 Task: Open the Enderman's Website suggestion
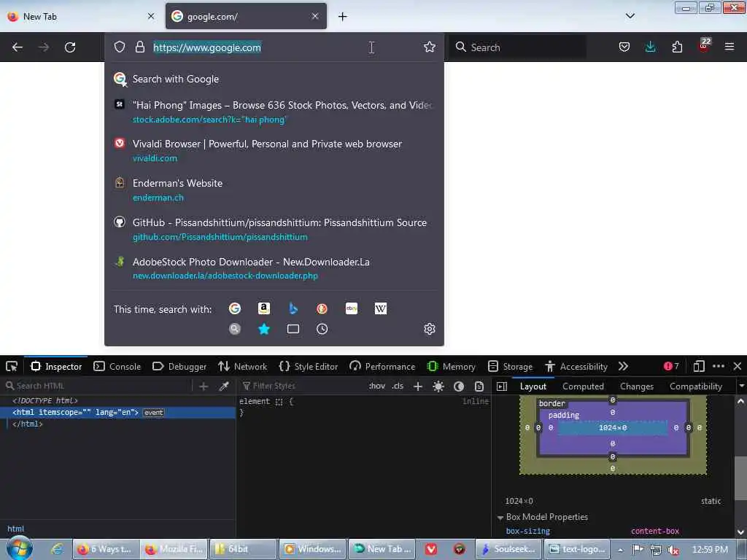pos(274,190)
